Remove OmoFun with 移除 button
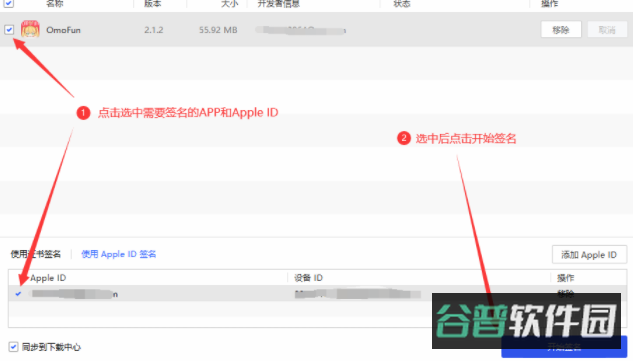Screen dimensions: 633x361 pyautogui.click(x=561, y=29)
